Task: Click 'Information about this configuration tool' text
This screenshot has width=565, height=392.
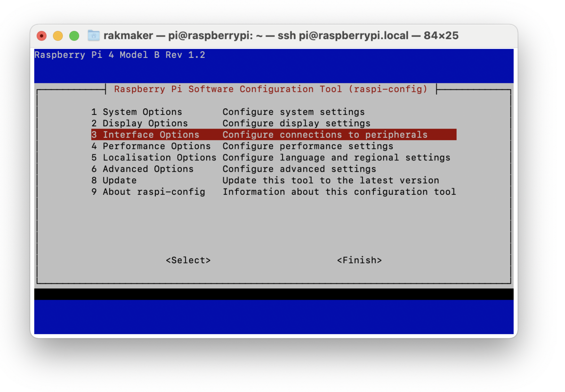Action: (x=339, y=192)
